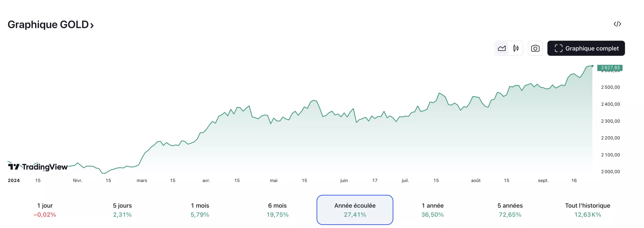Click the 2024 label on the time axis
The height and width of the screenshot is (228, 644).
14,181
